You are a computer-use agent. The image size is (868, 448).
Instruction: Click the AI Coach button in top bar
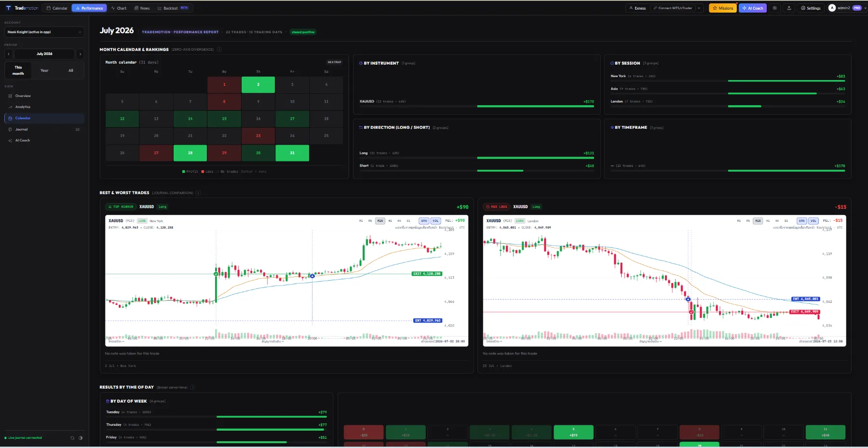752,8
